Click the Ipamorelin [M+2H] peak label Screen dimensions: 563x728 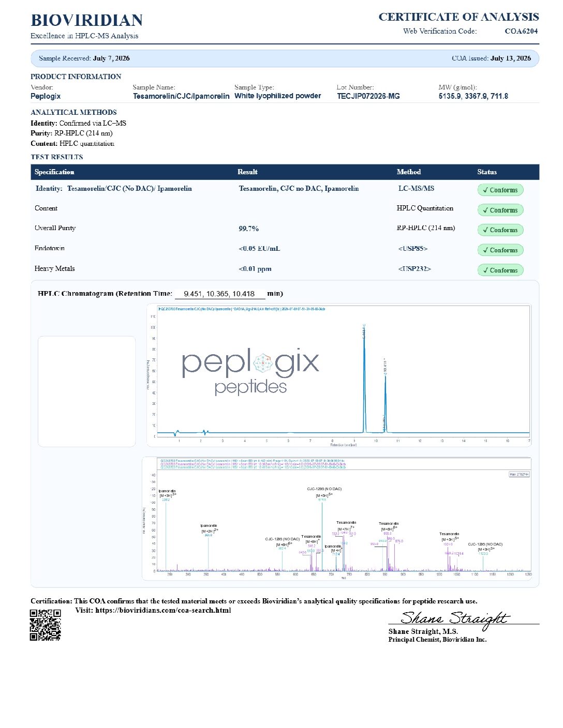[209, 528]
